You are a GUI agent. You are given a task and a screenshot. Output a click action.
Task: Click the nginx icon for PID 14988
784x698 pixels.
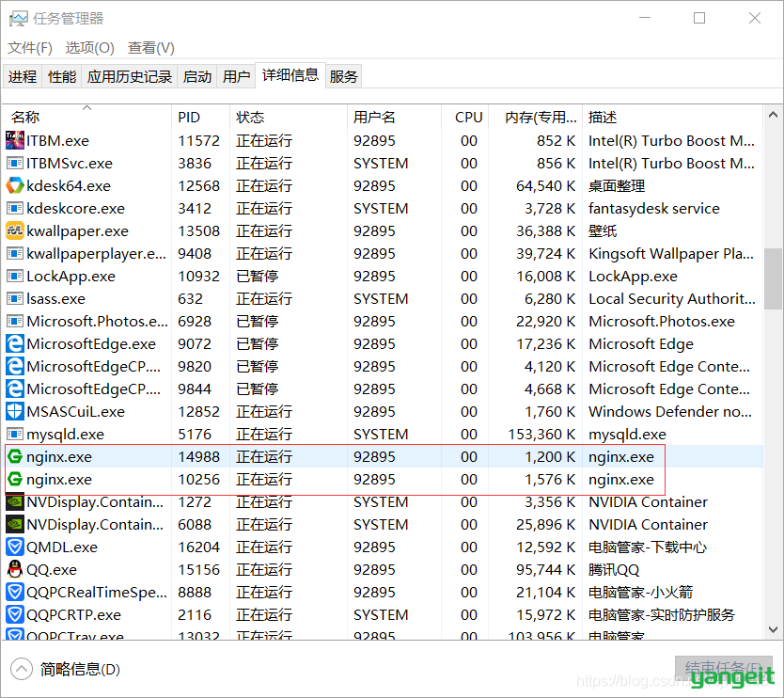[x=14, y=456]
